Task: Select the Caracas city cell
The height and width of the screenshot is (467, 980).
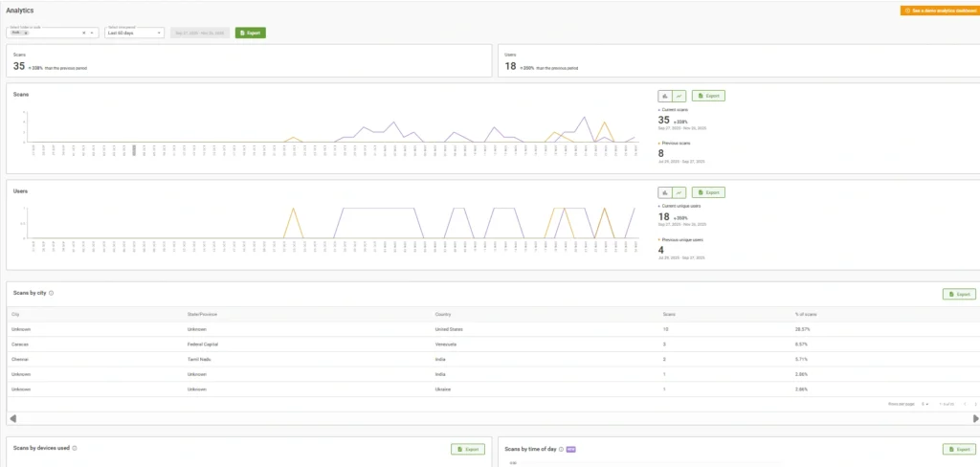Action: (x=19, y=344)
